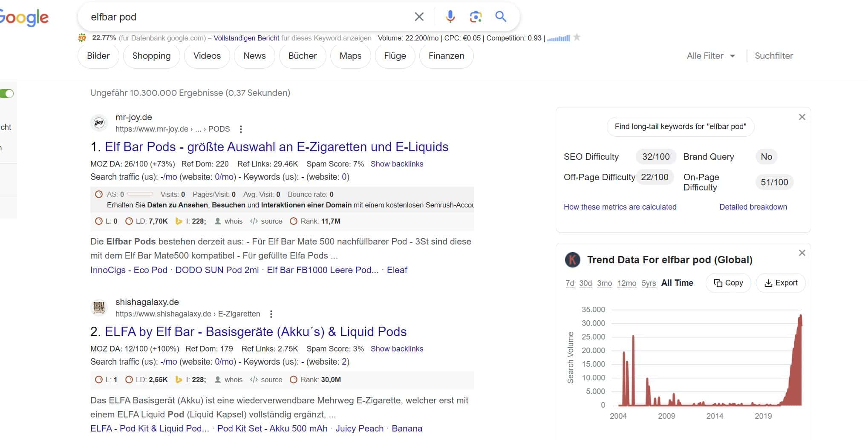
Task: Open Suchfilter options
Action: (x=774, y=56)
